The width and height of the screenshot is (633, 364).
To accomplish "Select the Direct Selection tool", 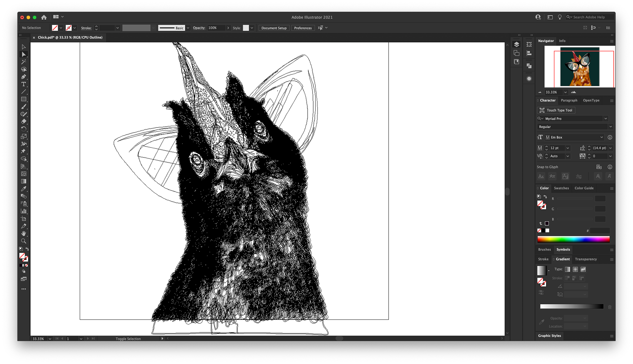I will pos(24,54).
